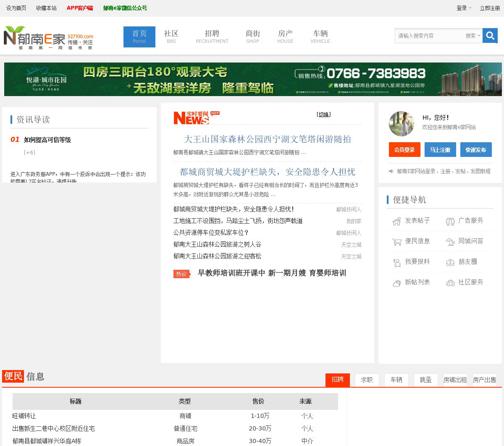
Task: Click the 我要报料 report icon
Action: coord(396,262)
